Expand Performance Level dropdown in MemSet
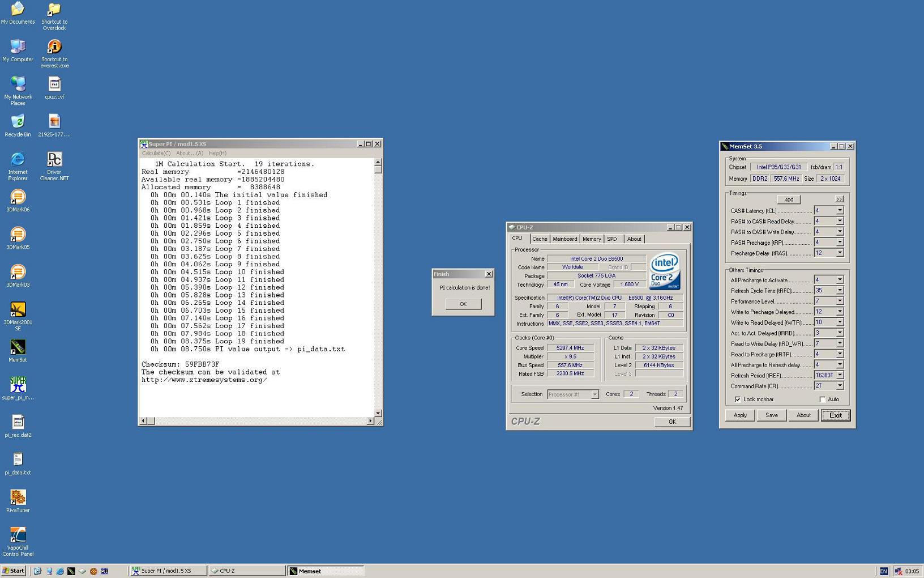Screen dimensions: 924x578 [x=840, y=301]
